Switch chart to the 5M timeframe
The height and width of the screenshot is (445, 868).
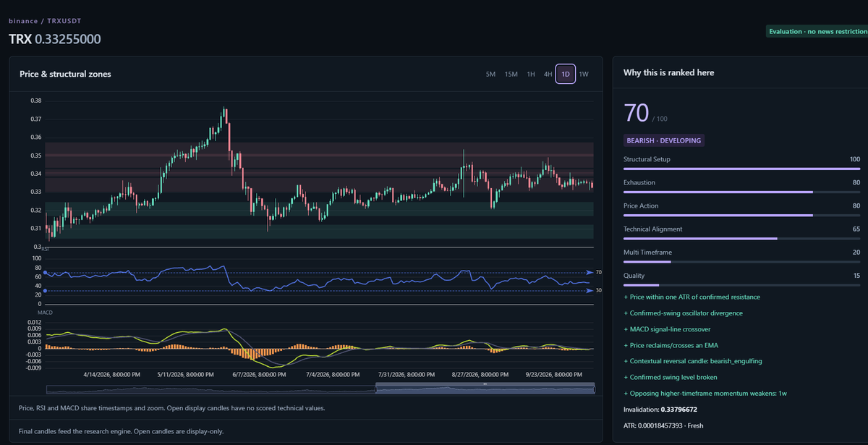tap(490, 74)
